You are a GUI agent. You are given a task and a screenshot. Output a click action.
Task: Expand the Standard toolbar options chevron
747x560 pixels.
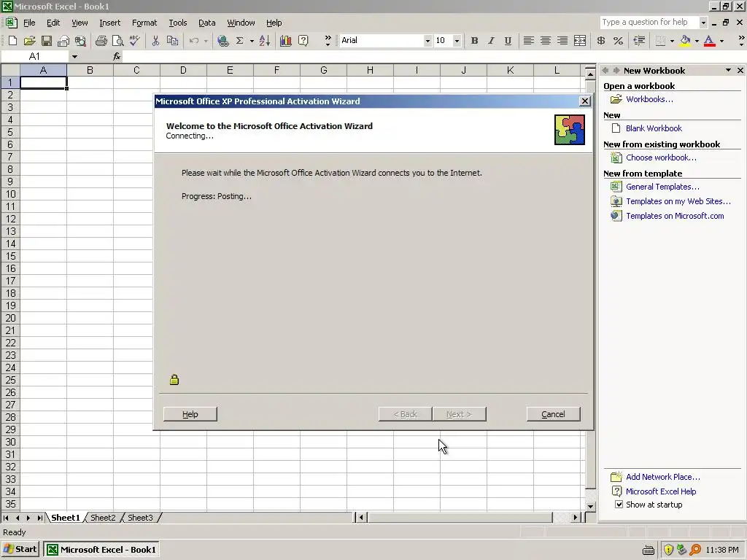328,41
